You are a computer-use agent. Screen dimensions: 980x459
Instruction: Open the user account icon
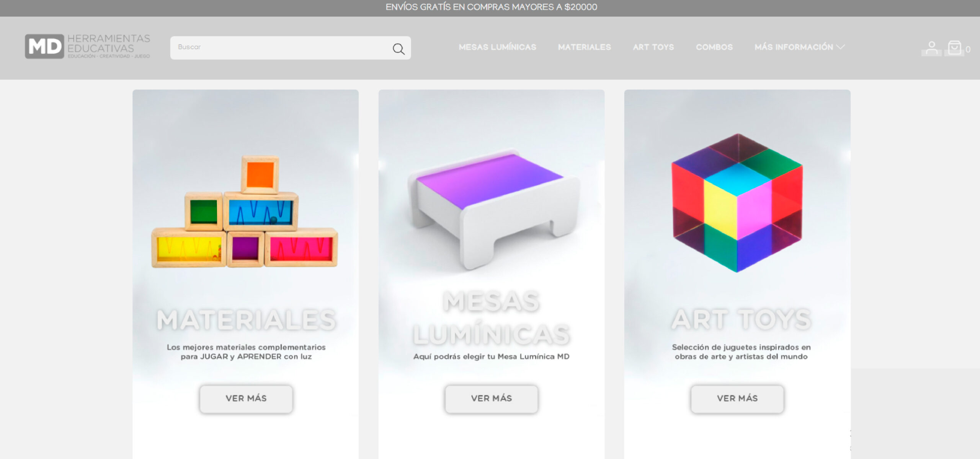pyautogui.click(x=932, y=48)
